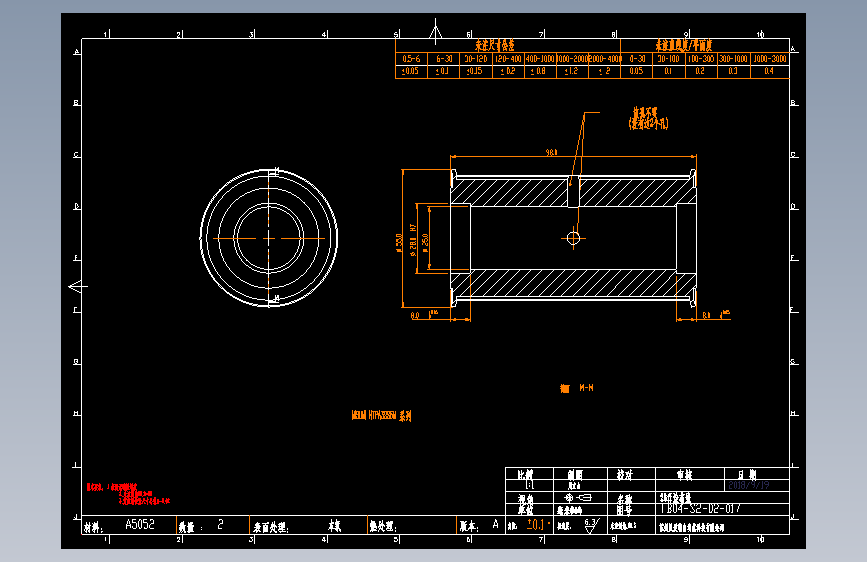The image size is (867, 562).
Task: Click the concentric circles end view
Action: tap(269, 238)
